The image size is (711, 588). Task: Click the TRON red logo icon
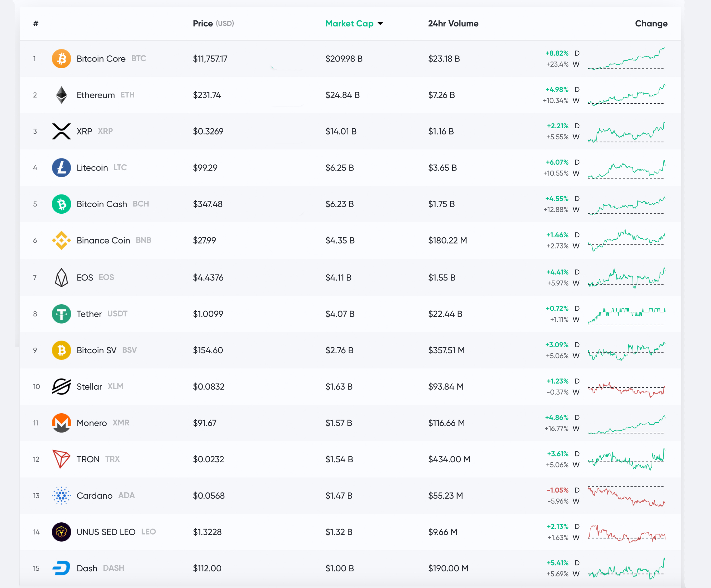point(61,459)
